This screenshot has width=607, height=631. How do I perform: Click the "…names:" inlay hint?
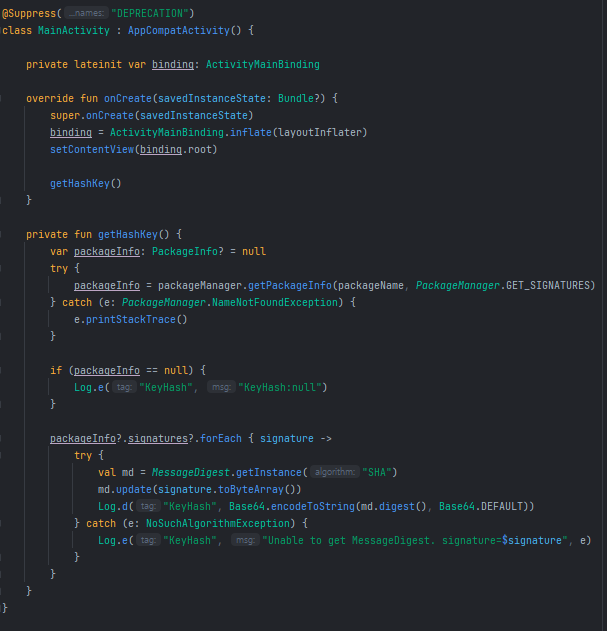tap(86, 13)
